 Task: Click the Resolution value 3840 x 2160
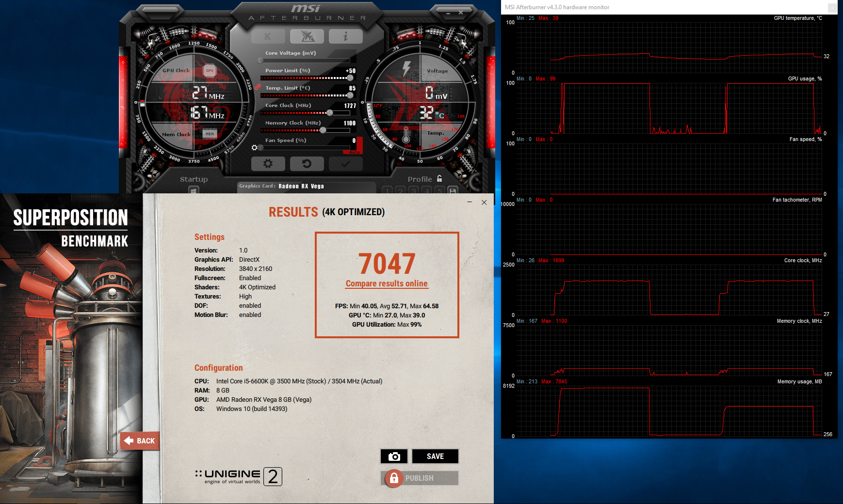[x=256, y=268]
